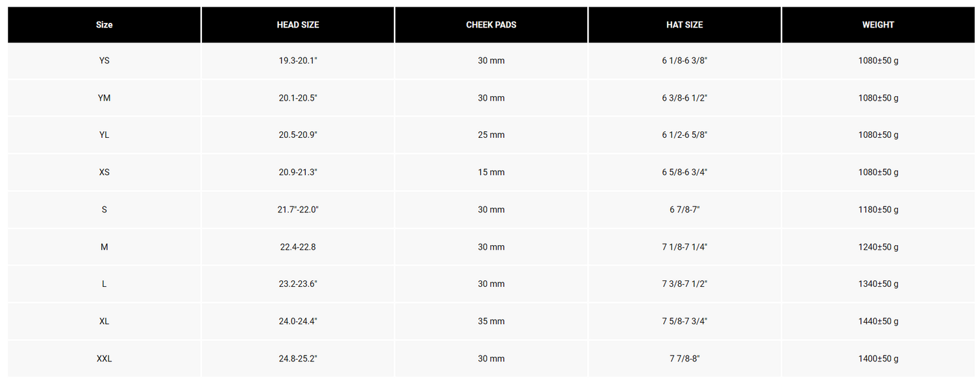Pick the 1240±50 g weight value

pyautogui.click(x=878, y=247)
